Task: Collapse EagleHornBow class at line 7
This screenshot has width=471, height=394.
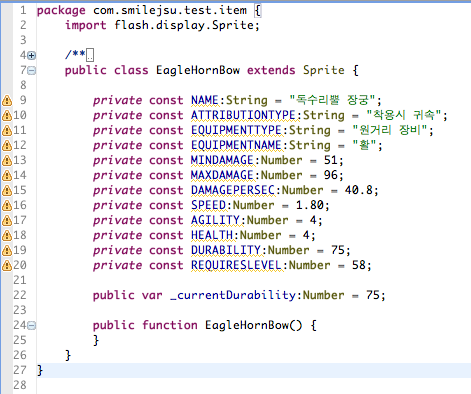Action: [32, 70]
